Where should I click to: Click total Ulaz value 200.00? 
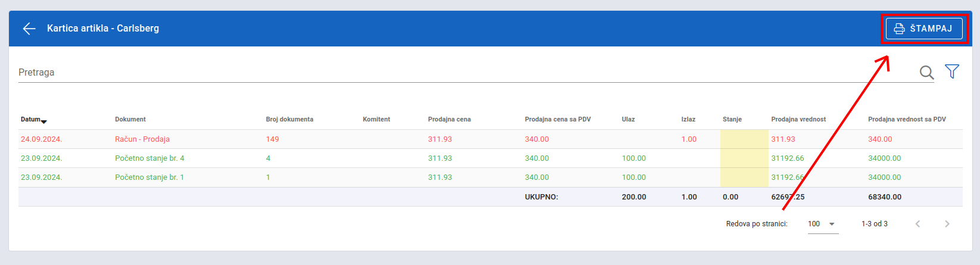click(x=634, y=197)
